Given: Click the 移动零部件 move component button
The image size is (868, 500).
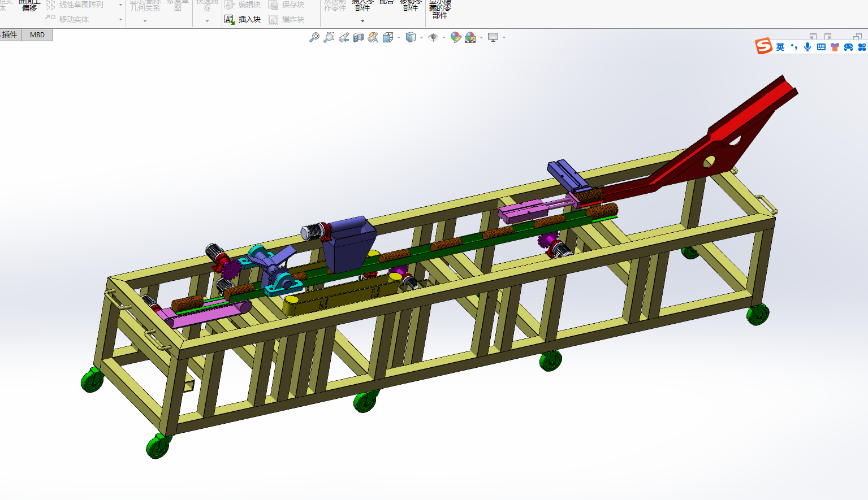Looking at the screenshot, I should pos(411,5).
